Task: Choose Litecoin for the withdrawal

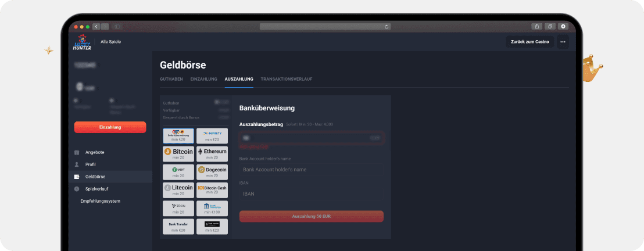Action: coord(178,190)
